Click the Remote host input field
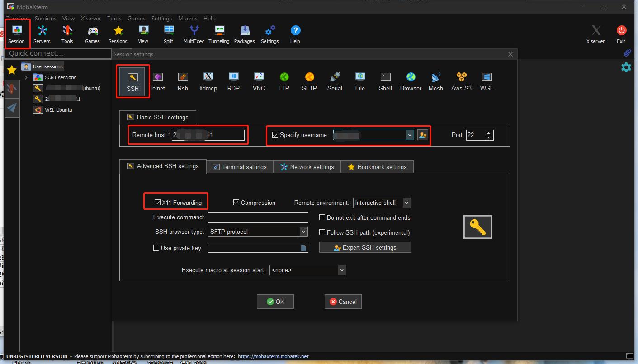The height and width of the screenshot is (364, 638). pos(208,135)
